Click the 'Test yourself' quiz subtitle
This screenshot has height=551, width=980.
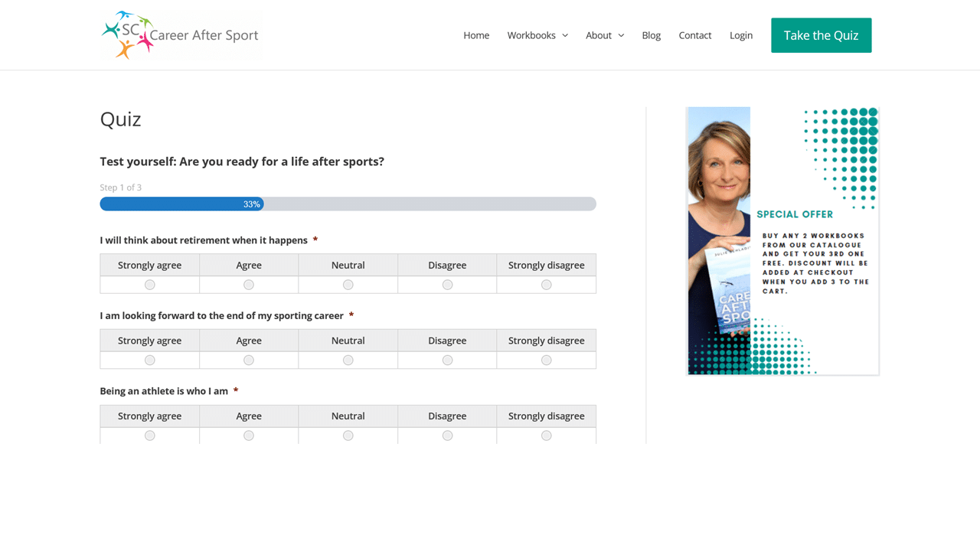click(x=242, y=161)
